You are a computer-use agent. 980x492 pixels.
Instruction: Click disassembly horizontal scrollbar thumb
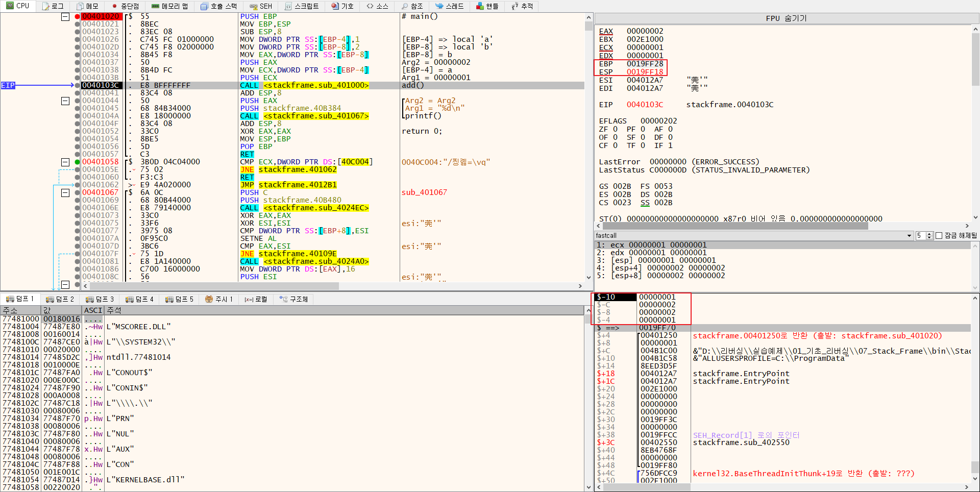coord(214,286)
